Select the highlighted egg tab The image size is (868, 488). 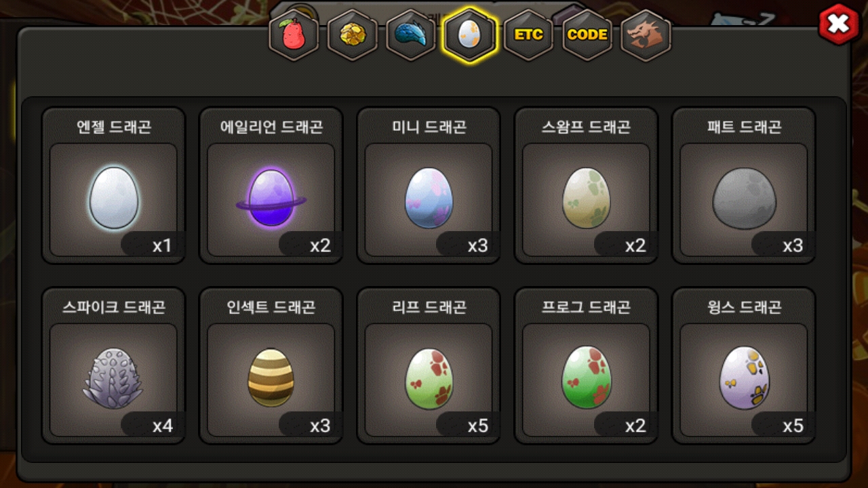point(469,35)
